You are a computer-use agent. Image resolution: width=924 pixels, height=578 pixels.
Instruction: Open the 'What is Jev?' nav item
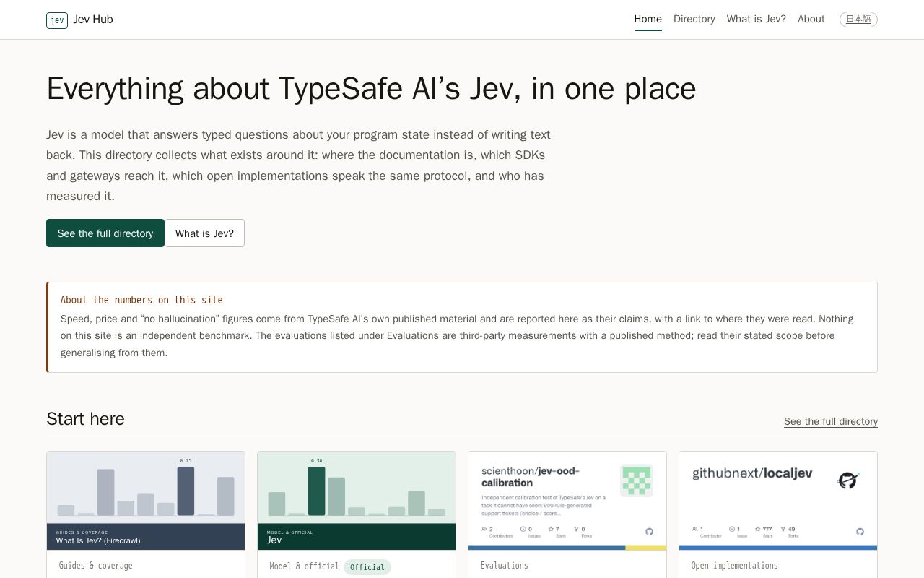click(757, 20)
